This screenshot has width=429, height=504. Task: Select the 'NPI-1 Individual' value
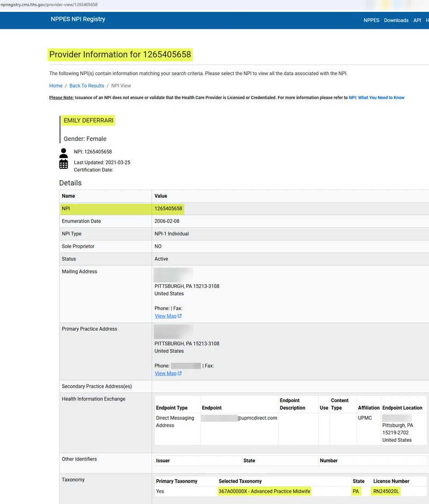click(x=172, y=234)
